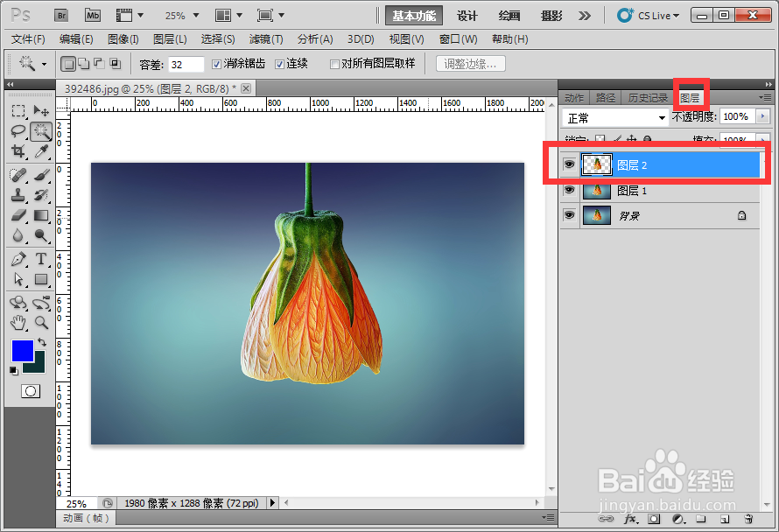
Task: Select the Zoom tool
Action: click(41, 323)
